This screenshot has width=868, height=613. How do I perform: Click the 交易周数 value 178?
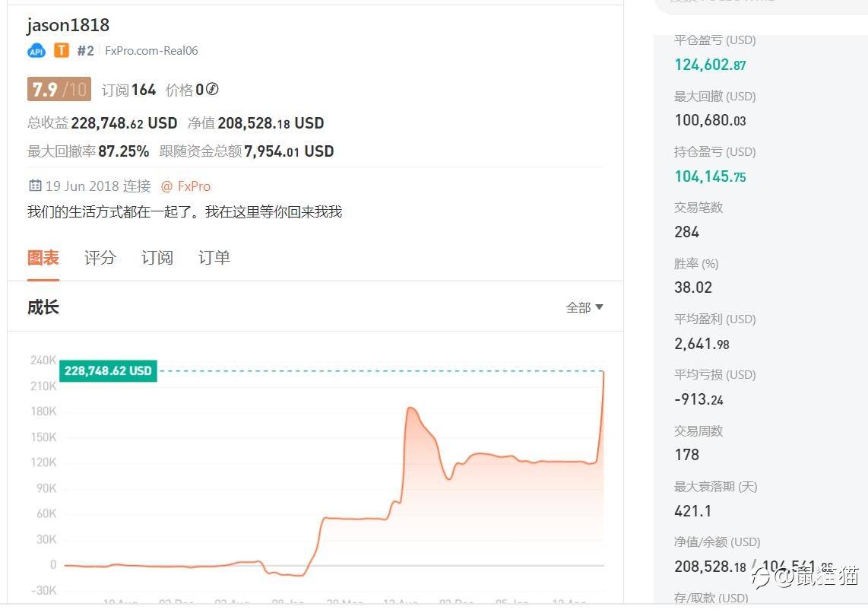[x=687, y=455]
